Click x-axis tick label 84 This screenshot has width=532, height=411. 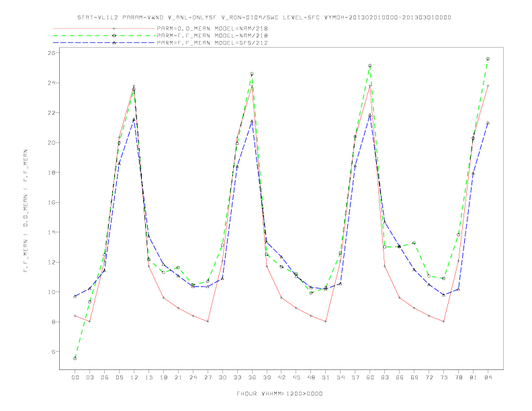[x=488, y=377]
